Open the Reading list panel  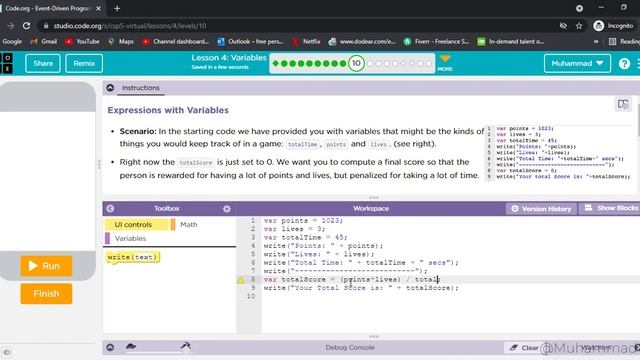(x=624, y=41)
